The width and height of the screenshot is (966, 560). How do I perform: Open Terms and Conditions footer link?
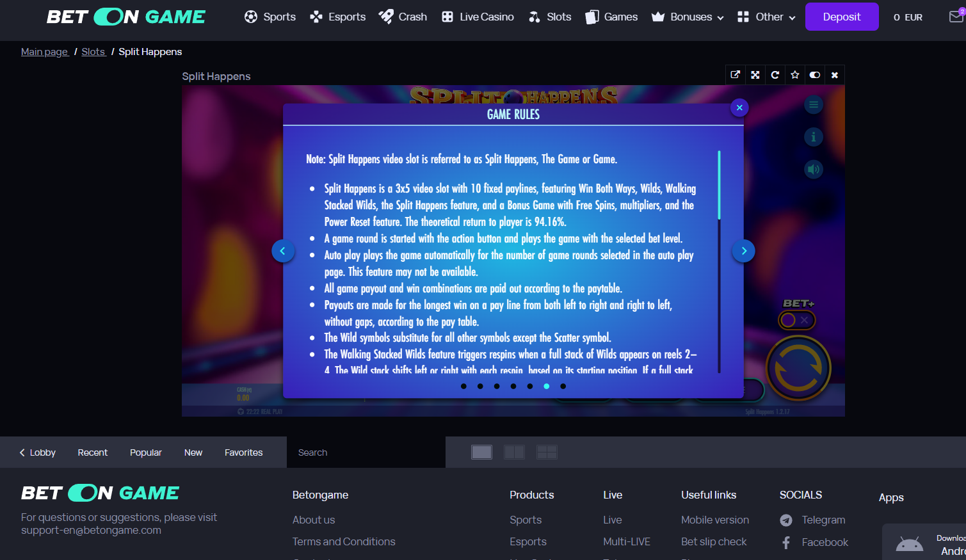[x=344, y=541]
